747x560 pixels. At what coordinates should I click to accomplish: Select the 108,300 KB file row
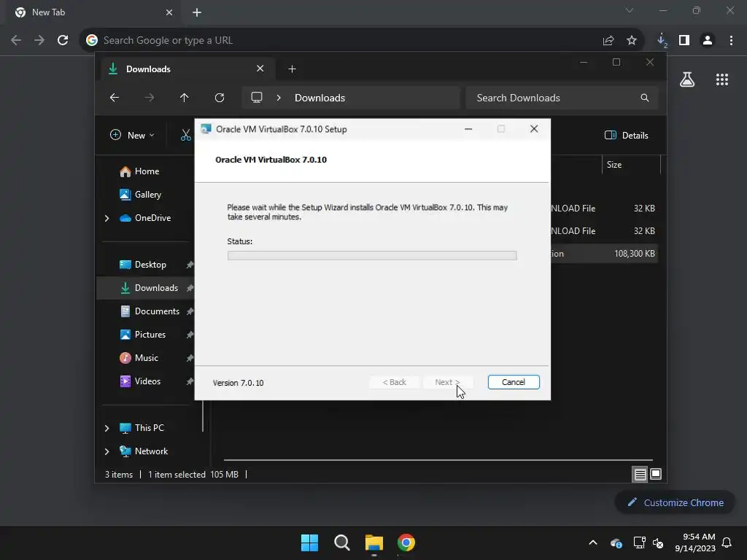[x=604, y=253]
